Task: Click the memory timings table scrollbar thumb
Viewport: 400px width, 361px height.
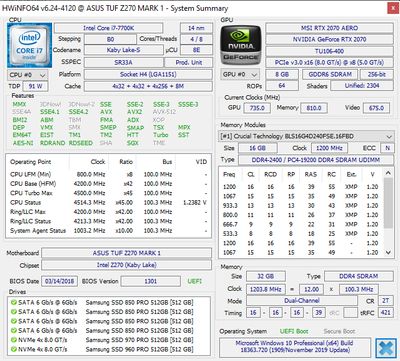Action: click(x=388, y=203)
